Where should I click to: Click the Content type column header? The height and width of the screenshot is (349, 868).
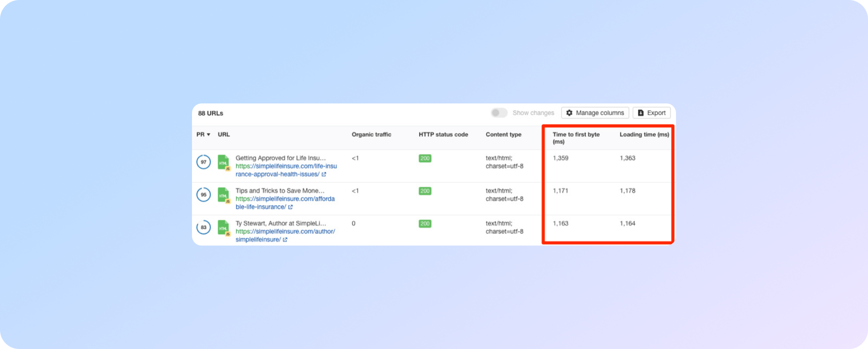point(503,134)
